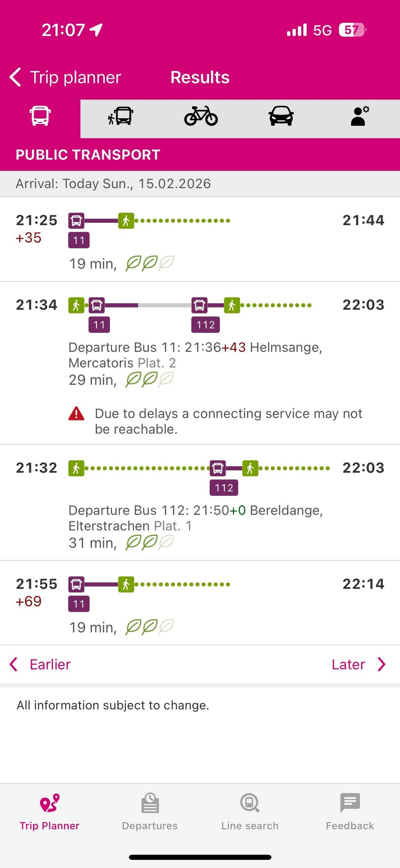Screen dimensions: 400x868
Task: Tap the Arrival date header bar
Action: pyautogui.click(x=200, y=184)
